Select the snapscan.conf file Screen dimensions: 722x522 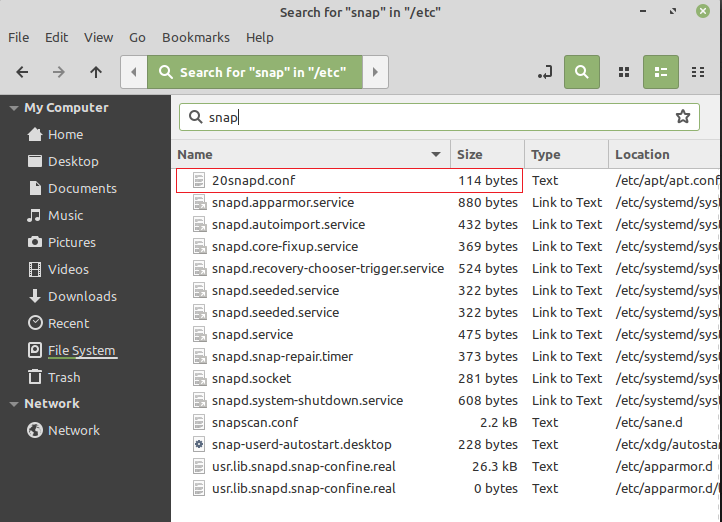click(255, 422)
